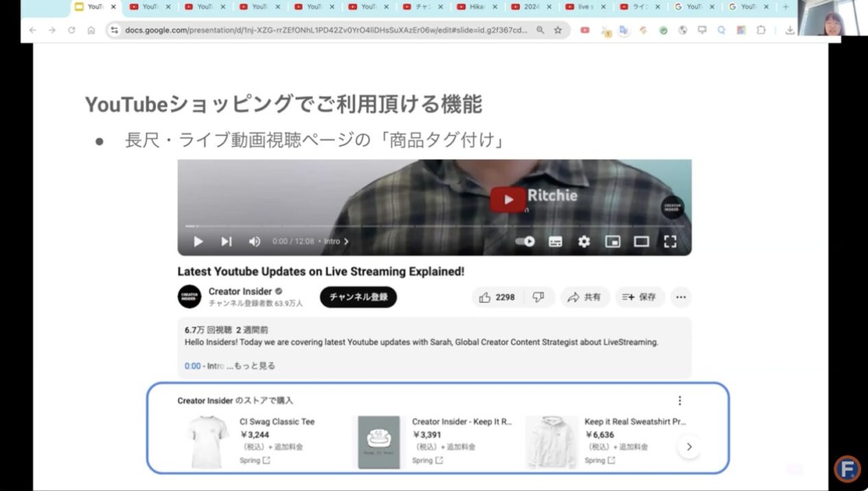Click the 6.7万 回視聴 view count text
The height and width of the screenshot is (491, 868).
209,329
